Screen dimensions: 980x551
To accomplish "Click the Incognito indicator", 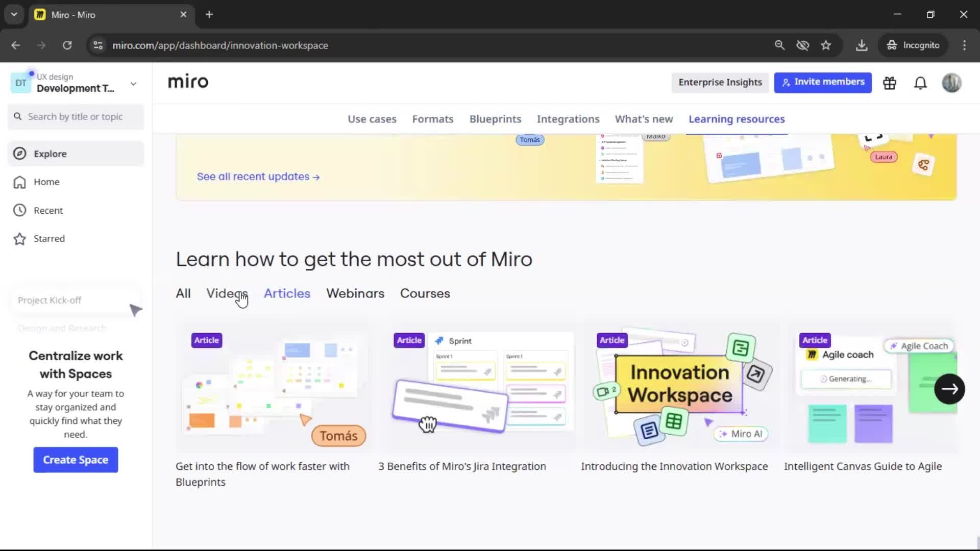I will click(913, 45).
